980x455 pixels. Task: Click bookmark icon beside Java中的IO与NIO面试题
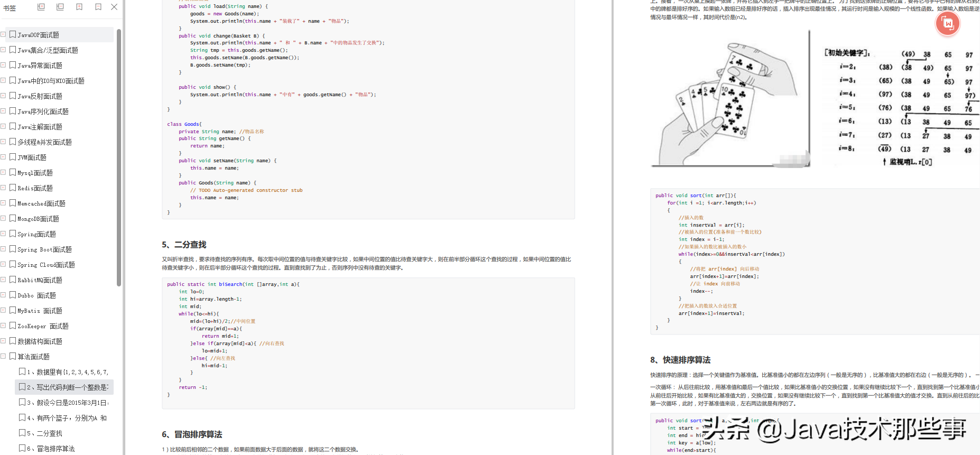coord(13,80)
